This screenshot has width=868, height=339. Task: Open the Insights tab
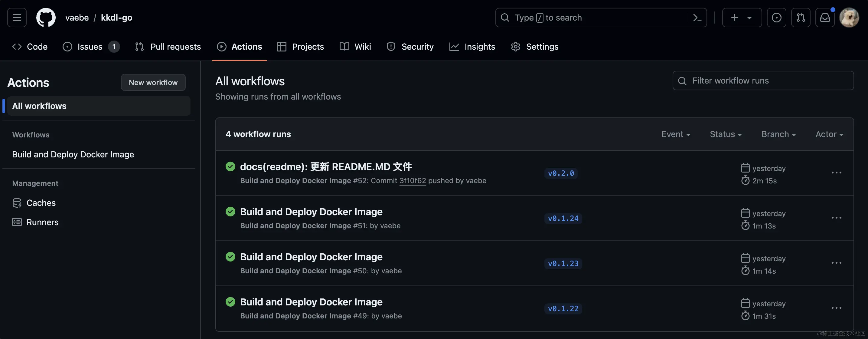(x=472, y=47)
